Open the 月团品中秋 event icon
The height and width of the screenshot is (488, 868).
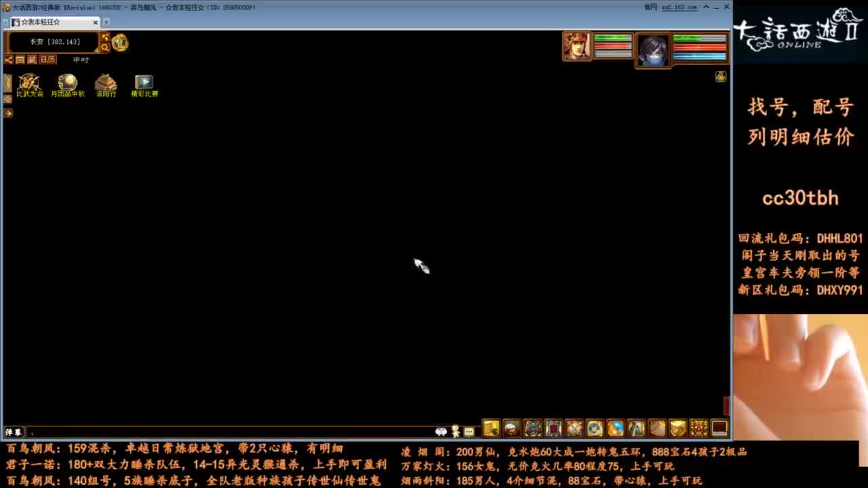67,85
